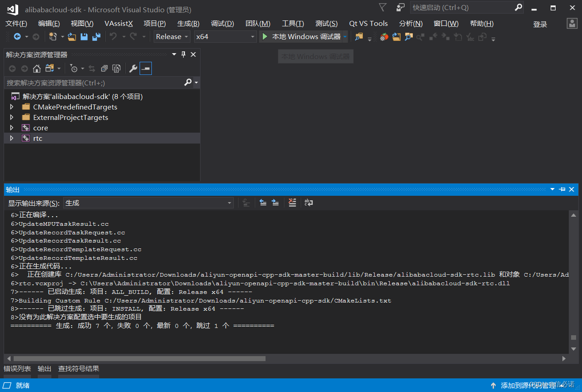Click the navigate backward arrow in main toolbar
The width and height of the screenshot is (582, 392).
click(x=17, y=37)
